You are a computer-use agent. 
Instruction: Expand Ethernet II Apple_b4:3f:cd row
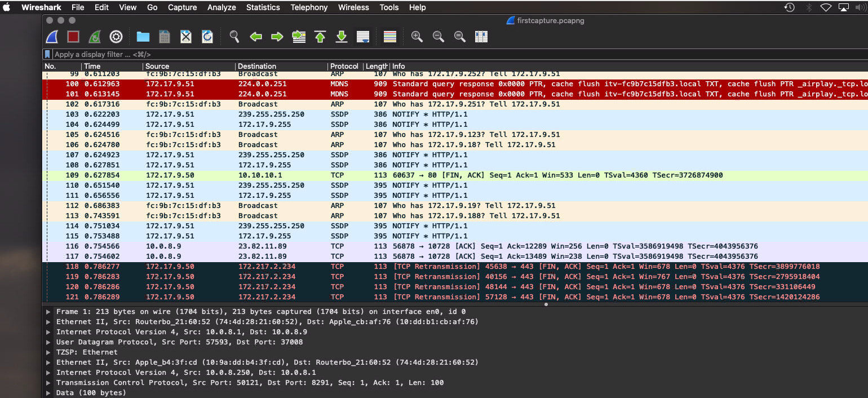[48, 362]
